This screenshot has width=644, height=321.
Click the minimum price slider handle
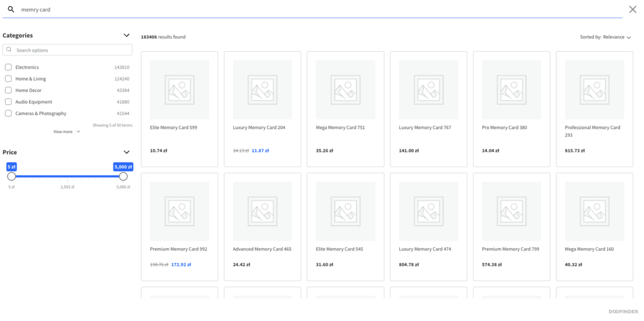tap(11, 176)
